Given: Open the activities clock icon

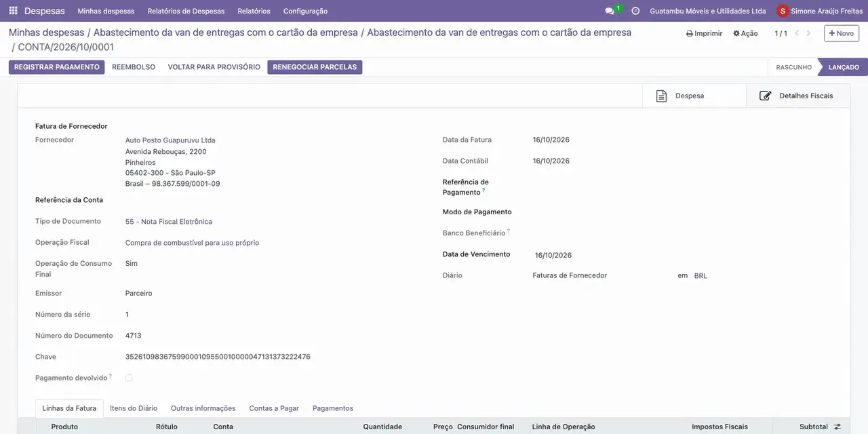Looking at the screenshot, I should [635, 11].
